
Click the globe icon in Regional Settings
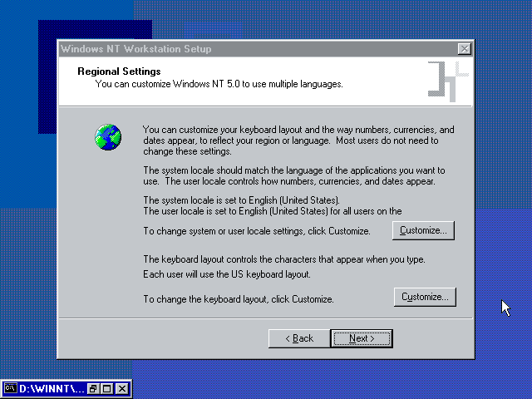click(108, 137)
